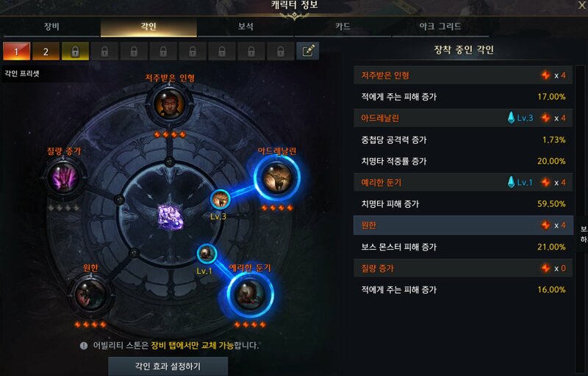This screenshot has width=588, height=376.
Task: Go to the 아크 그리드 tab
Action: [440, 27]
